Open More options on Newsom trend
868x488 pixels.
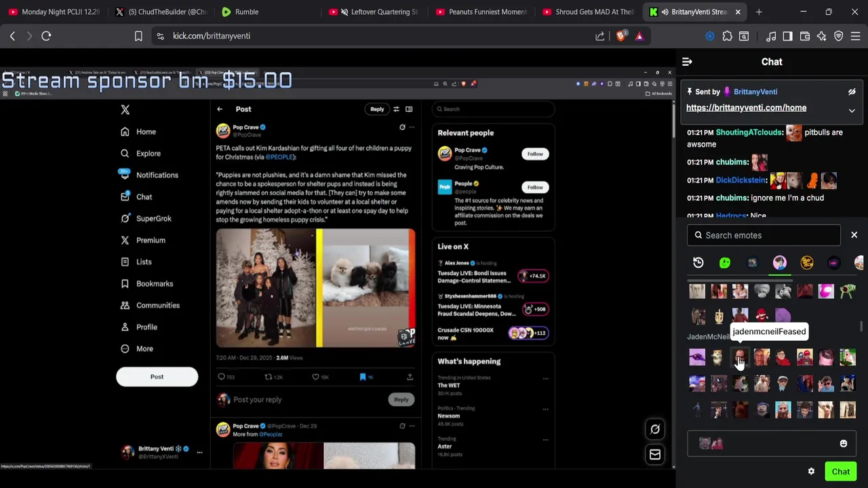click(545, 409)
